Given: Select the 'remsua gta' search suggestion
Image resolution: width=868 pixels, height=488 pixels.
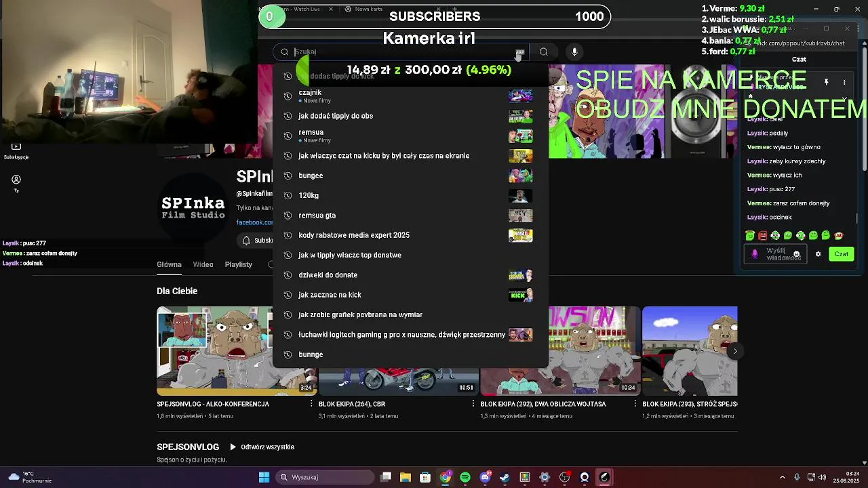Looking at the screenshot, I should [410, 216].
